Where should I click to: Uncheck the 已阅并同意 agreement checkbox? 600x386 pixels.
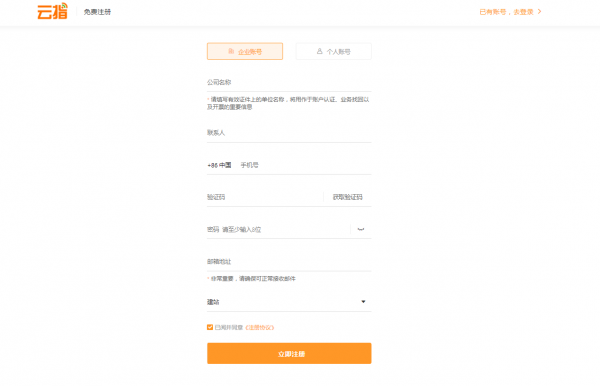pyautogui.click(x=210, y=327)
